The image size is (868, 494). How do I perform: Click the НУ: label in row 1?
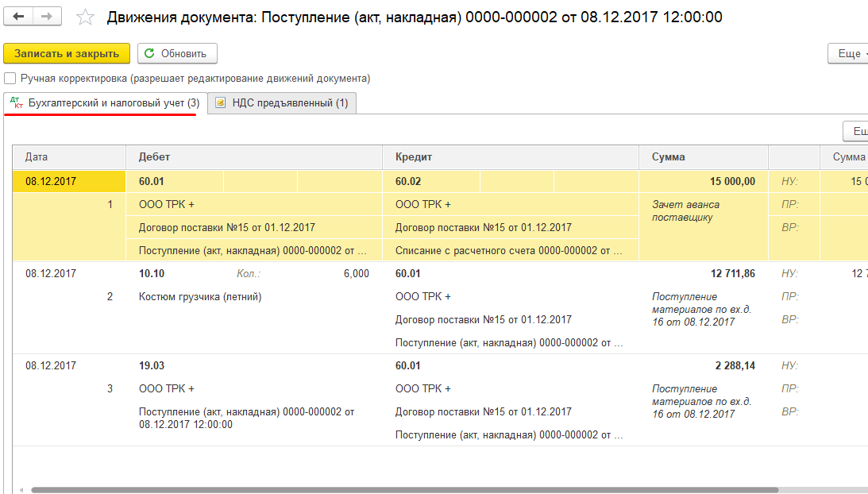[789, 181]
